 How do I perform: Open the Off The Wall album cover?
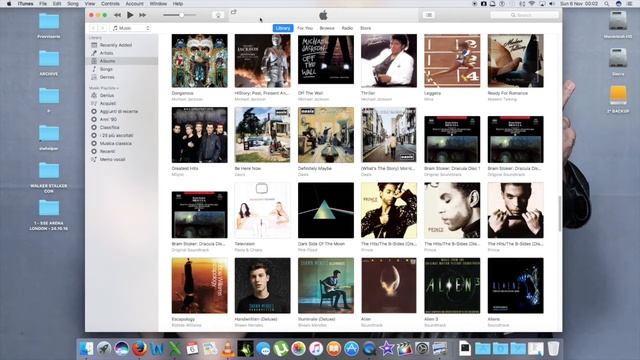point(326,60)
